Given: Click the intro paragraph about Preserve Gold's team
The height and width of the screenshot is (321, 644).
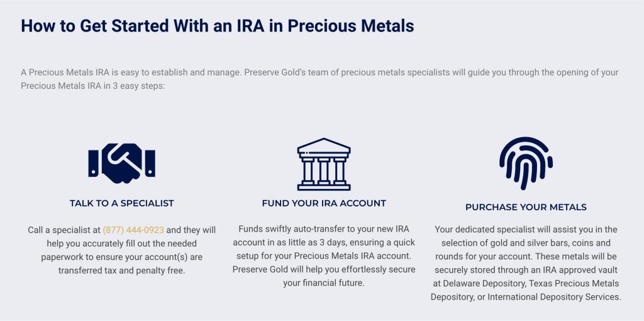Looking at the screenshot, I should [319, 79].
